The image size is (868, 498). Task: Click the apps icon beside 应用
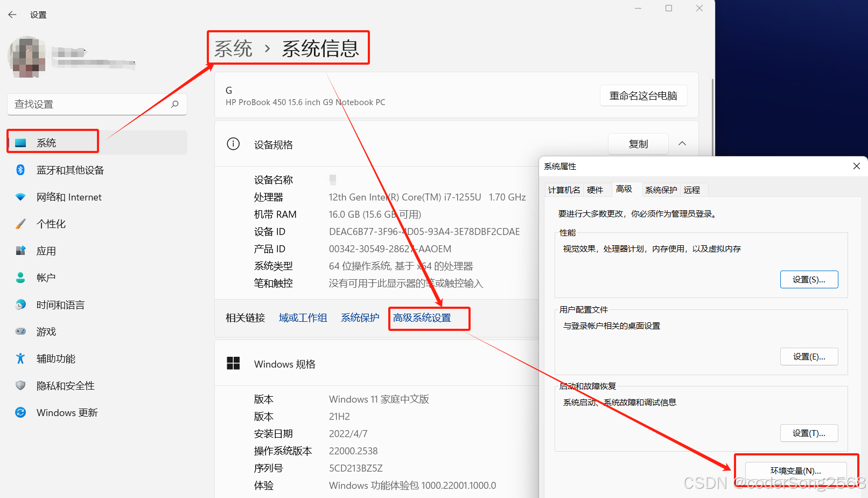tap(20, 251)
